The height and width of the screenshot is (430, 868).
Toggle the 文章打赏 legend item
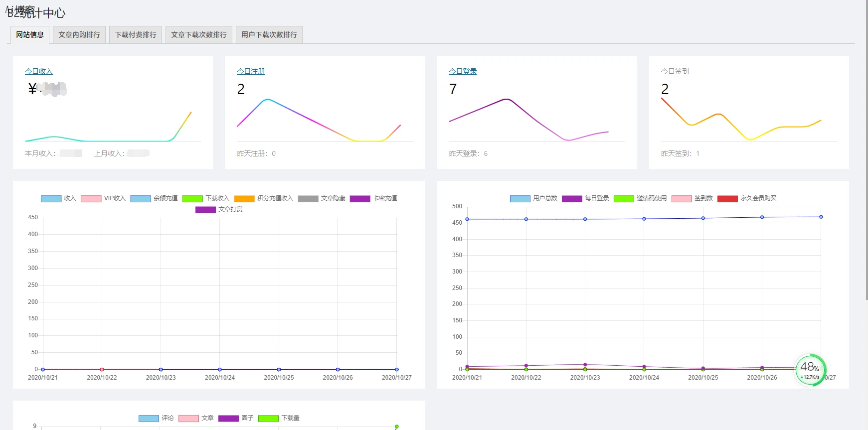coord(205,210)
